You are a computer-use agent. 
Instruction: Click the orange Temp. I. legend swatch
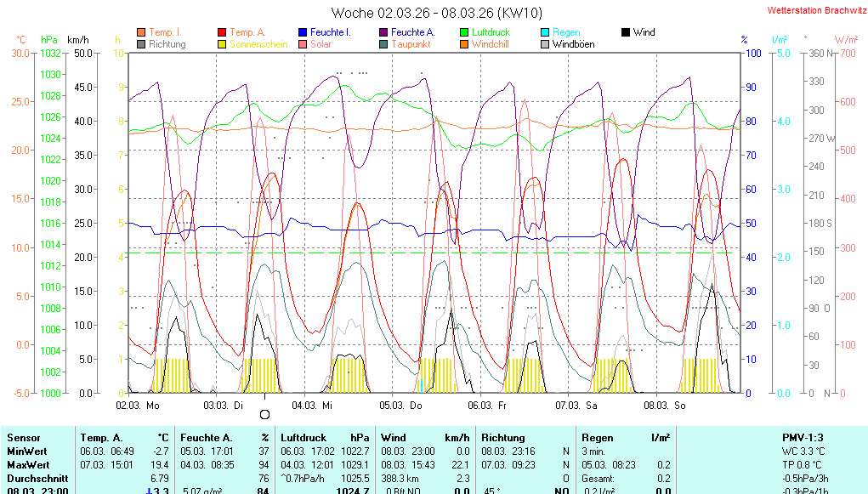pyautogui.click(x=141, y=32)
